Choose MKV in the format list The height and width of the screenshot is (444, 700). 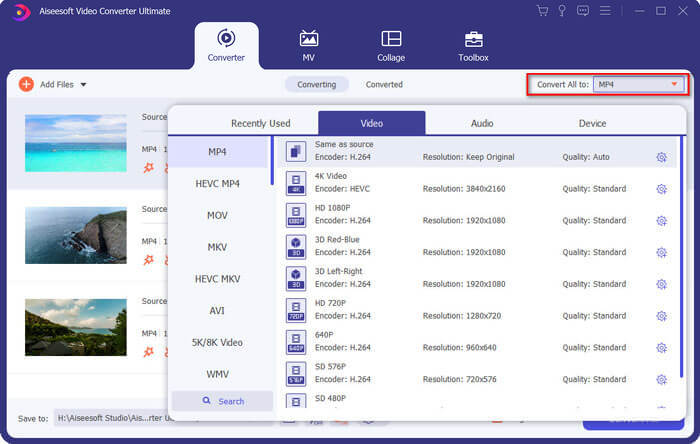click(217, 247)
